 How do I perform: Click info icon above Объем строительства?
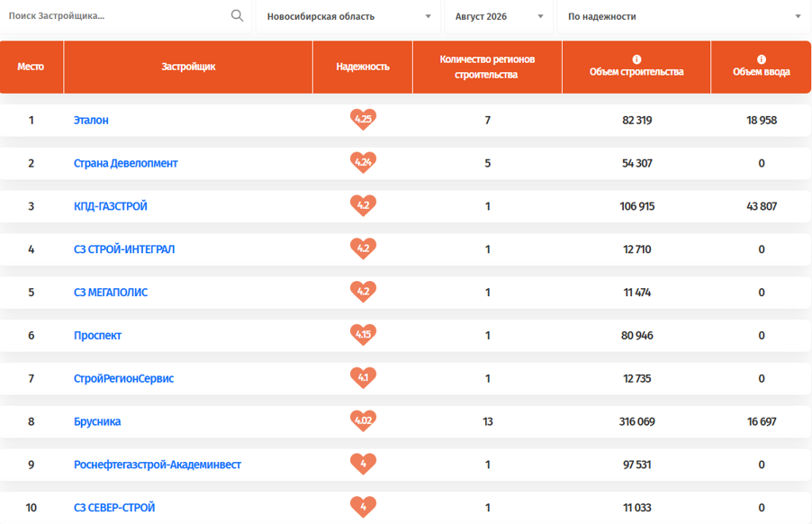tap(636, 59)
